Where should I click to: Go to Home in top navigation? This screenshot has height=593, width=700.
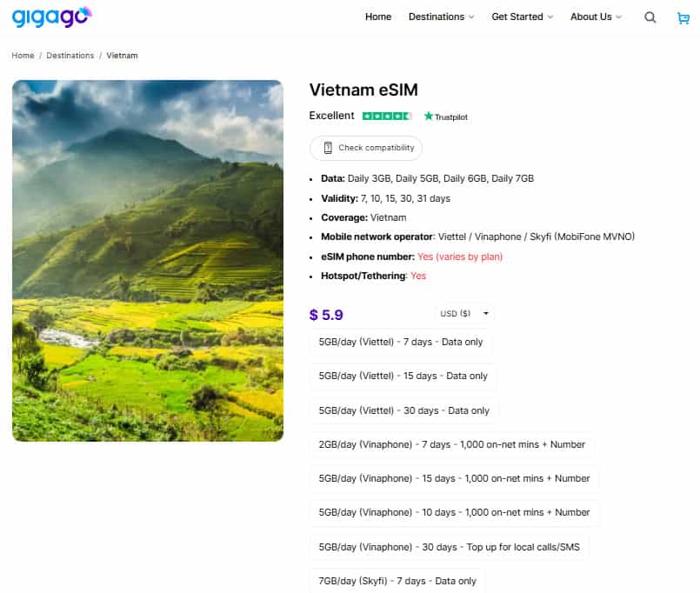(x=378, y=17)
